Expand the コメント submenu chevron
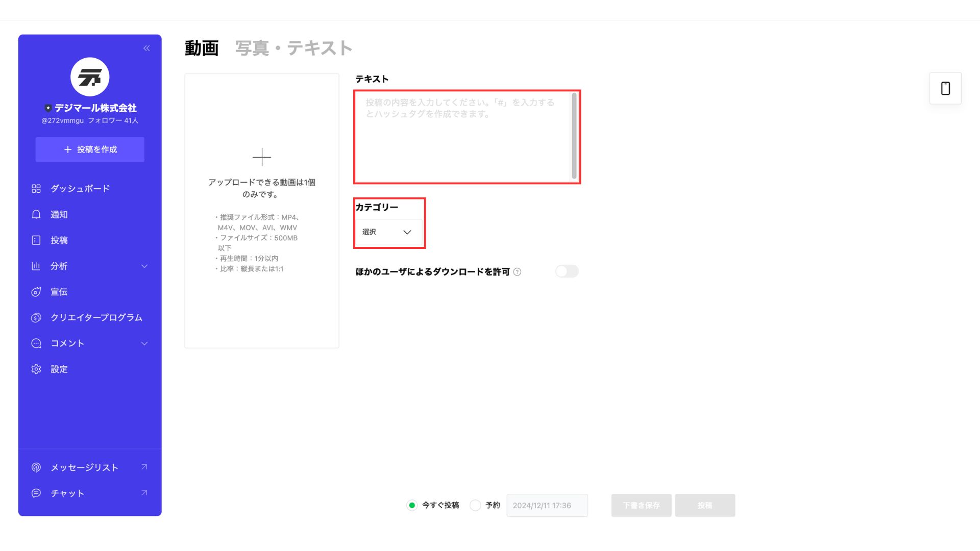The width and height of the screenshot is (980, 551). [144, 343]
